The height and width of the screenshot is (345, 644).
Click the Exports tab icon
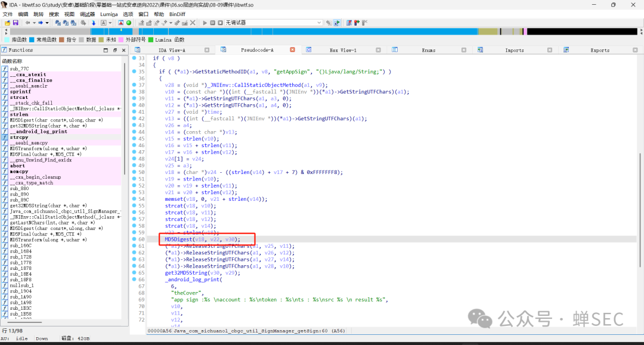pos(566,49)
